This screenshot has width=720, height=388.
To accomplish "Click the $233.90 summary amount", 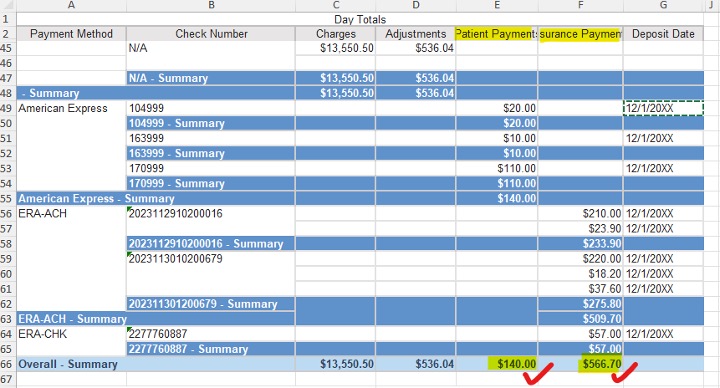I will pyautogui.click(x=580, y=243).
